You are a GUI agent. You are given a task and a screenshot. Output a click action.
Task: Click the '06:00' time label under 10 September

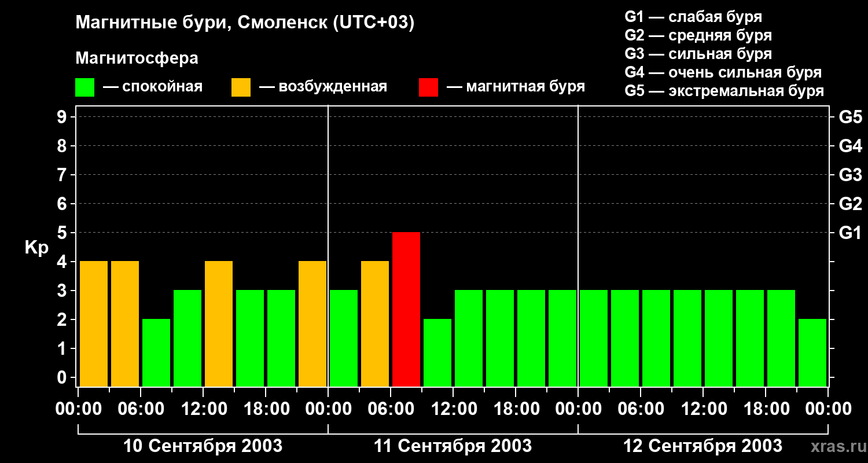pyautogui.click(x=141, y=409)
